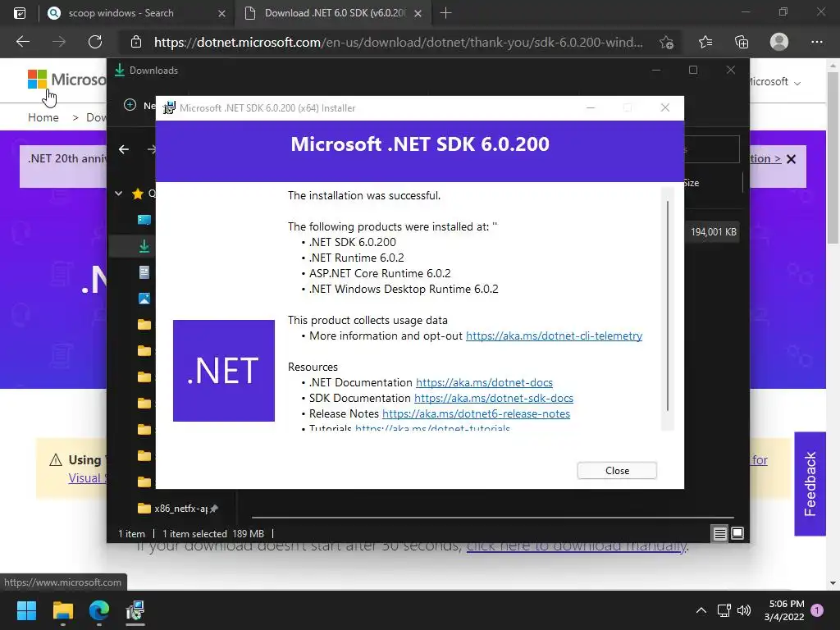Open Windows Start menu
This screenshot has height=630, width=840.
point(26,610)
